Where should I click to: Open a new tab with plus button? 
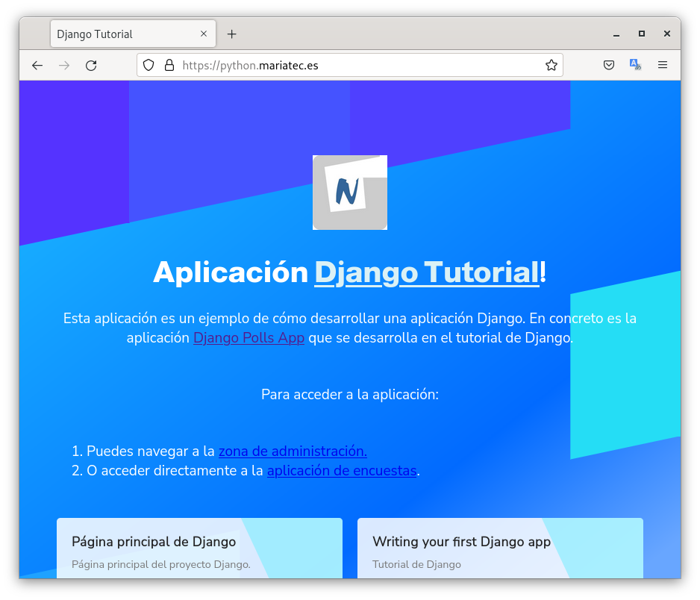(x=232, y=34)
